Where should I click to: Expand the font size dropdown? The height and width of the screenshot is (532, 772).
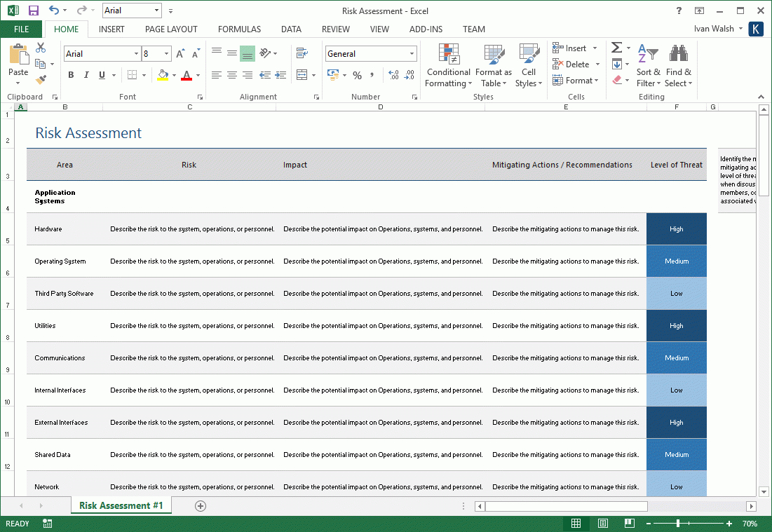(x=167, y=54)
